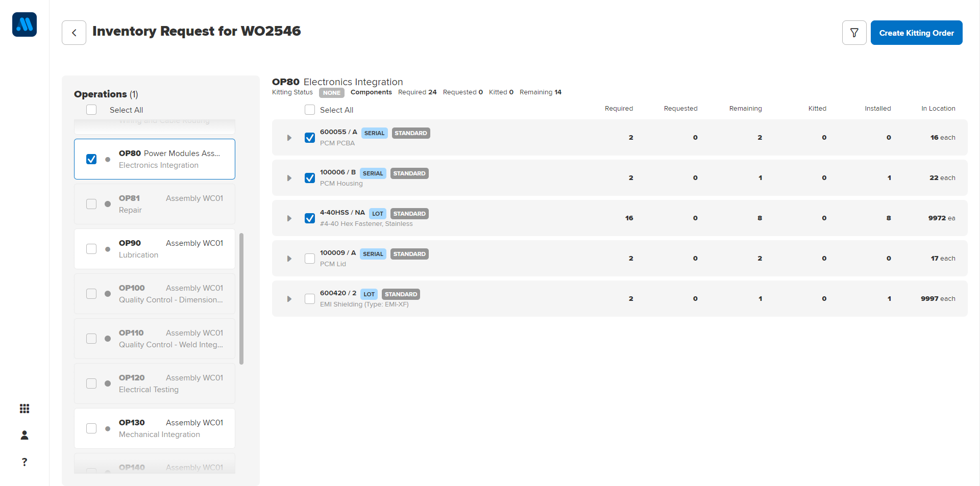980x486 pixels.
Task: Click the In Location column header
Action: (x=938, y=109)
